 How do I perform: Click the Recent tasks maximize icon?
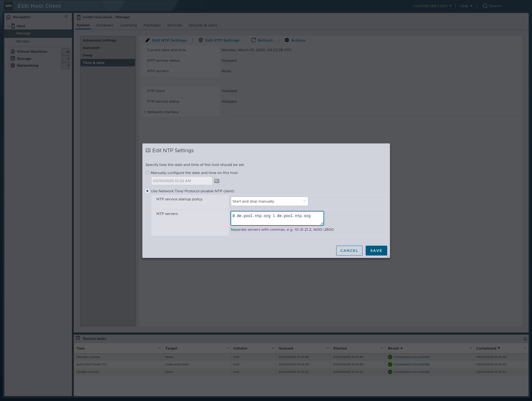point(525,338)
